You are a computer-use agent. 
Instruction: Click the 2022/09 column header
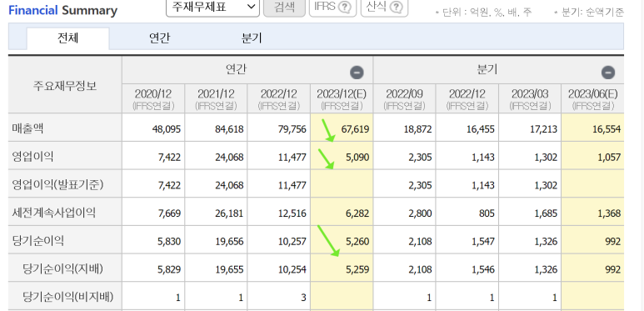pos(405,98)
